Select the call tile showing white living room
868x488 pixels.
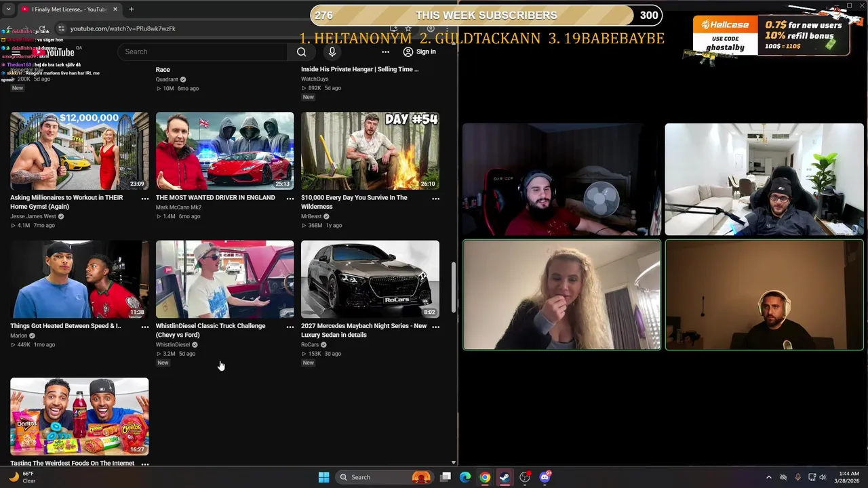764,180
